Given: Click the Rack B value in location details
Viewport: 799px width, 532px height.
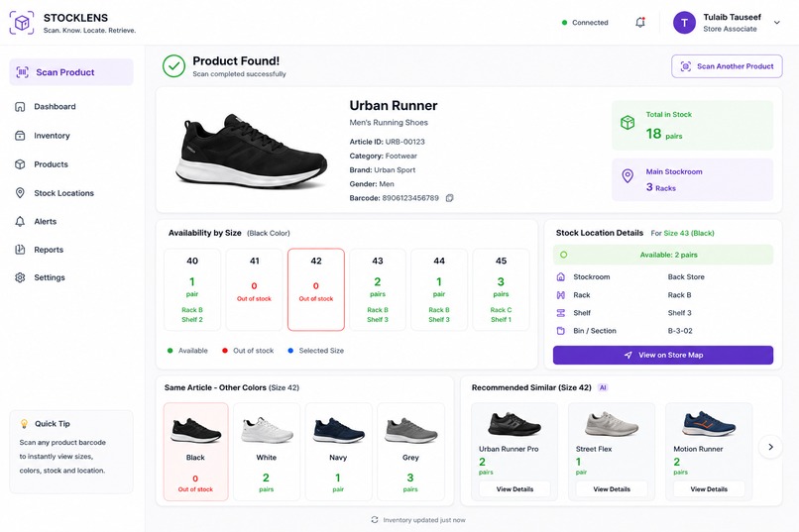Looking at the screenshot, I should coord(679,295).
